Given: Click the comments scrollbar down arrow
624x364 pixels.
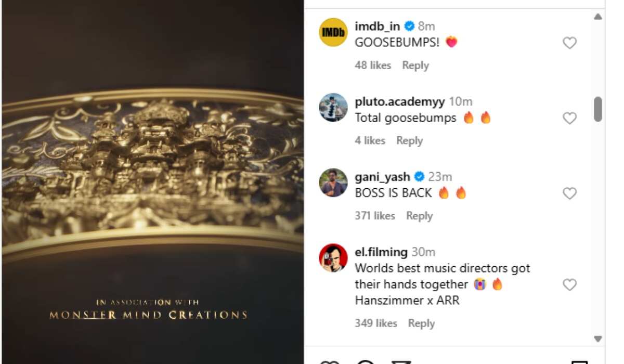Looking at the screenshot, I should pyautogui.click(x=598, y=339).
